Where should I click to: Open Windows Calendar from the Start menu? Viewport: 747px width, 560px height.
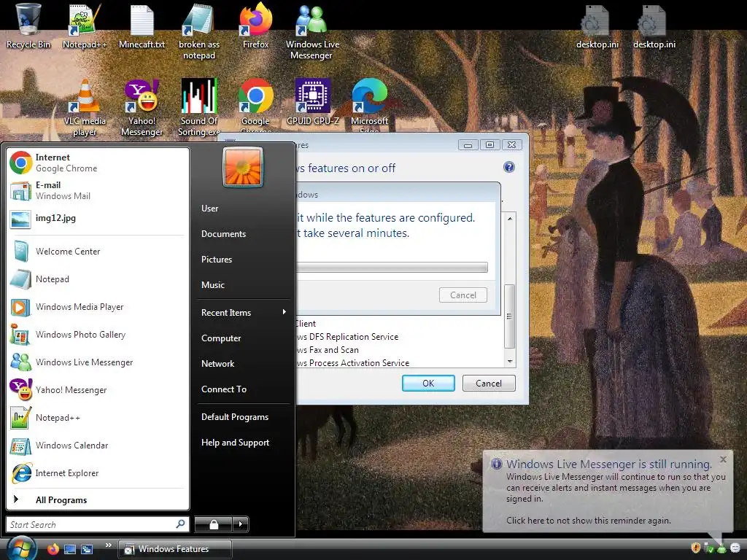[x=98, y=446]
